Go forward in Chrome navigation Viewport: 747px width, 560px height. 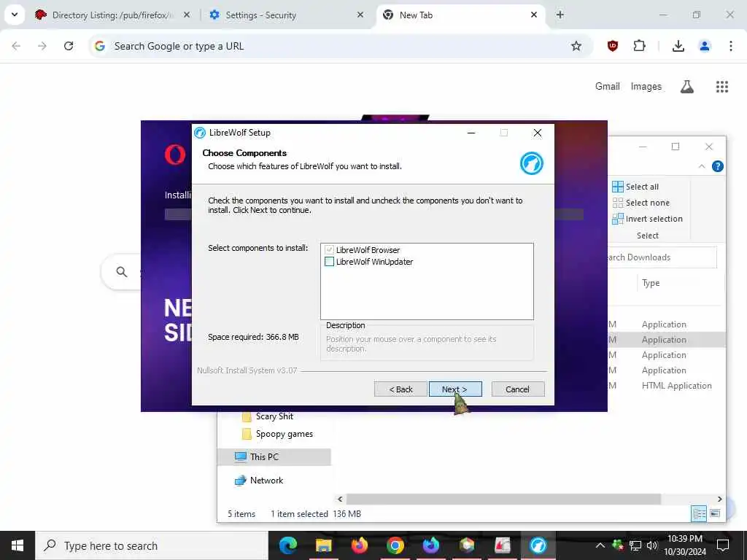pyautogui.click(x=42, y=46)
